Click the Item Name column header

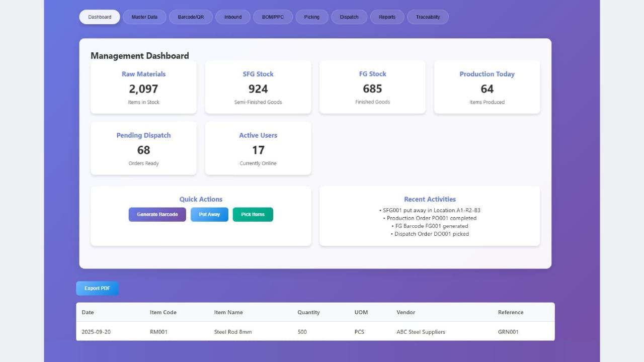(x=228, y=312)
